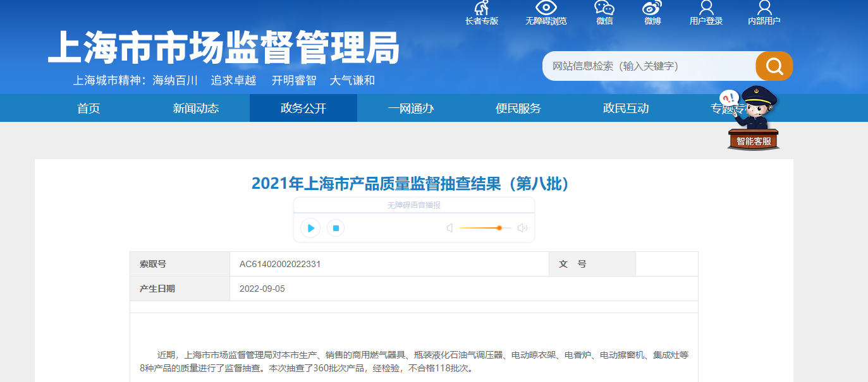
Task: Open the senior-friendly version icon (长者专版)
Action: pos(482,9)
